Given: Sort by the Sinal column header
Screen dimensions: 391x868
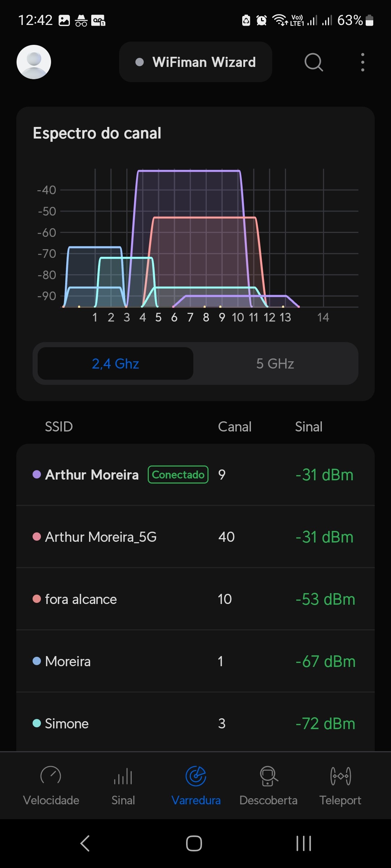Looking at the screenshot, I should [308, 427].
